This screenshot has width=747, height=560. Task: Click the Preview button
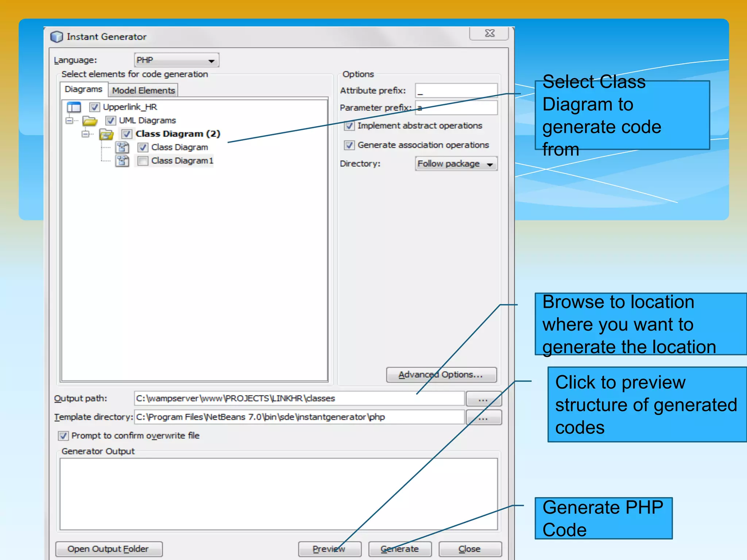(330, 549)
